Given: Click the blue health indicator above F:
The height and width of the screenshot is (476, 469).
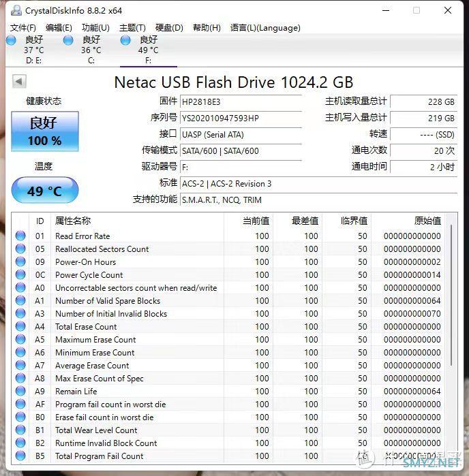Looking at the screenshot, I should pos(125,40).
